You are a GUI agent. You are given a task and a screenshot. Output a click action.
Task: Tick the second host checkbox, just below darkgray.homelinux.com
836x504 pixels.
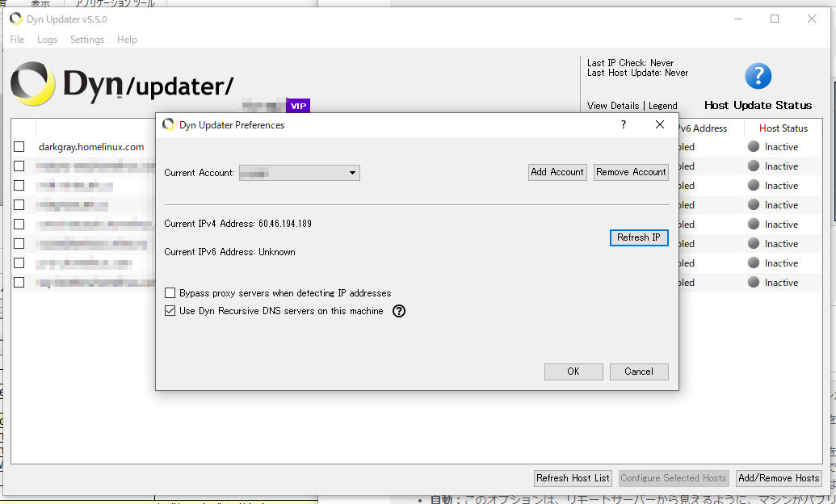(19, 166)
